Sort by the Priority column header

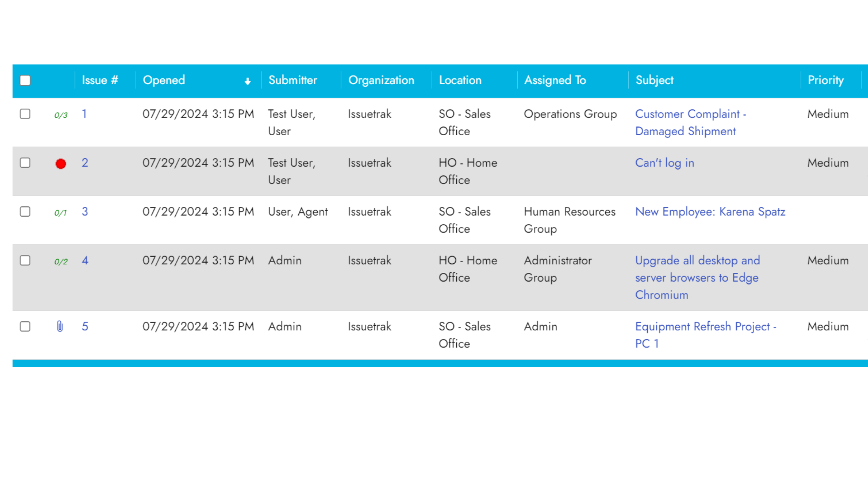825,80
